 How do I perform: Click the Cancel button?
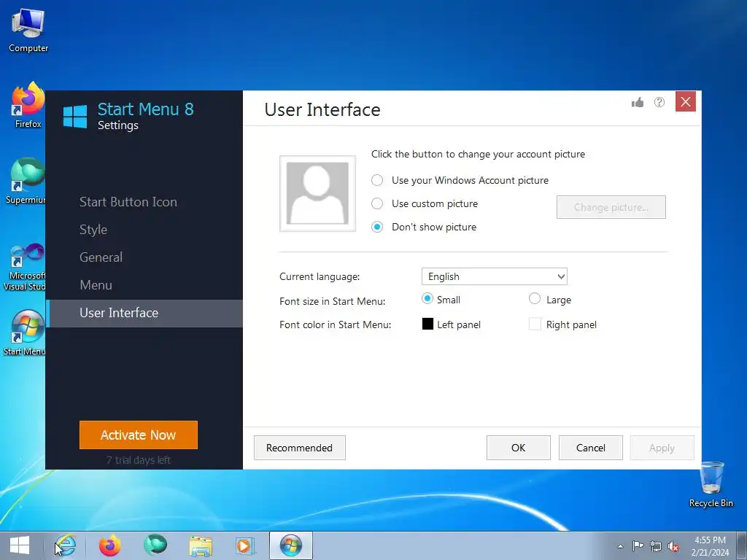pyautogui.click(x=591, y=448)
